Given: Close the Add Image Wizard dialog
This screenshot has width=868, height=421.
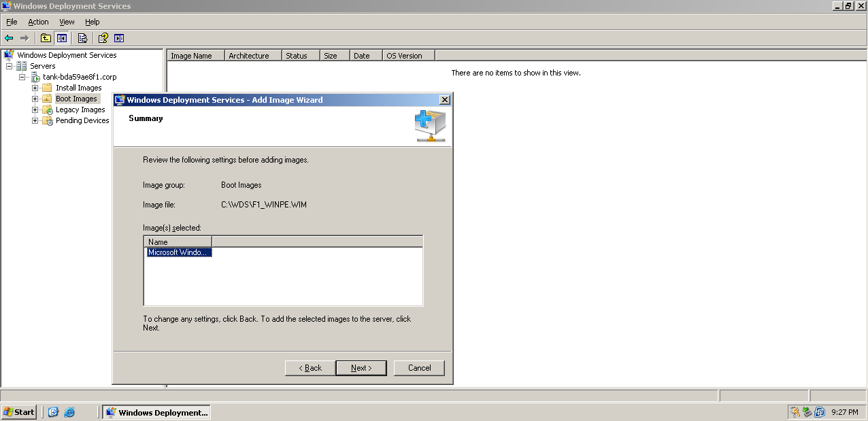Looking at the screenshot, I should [x=445, y=100].
